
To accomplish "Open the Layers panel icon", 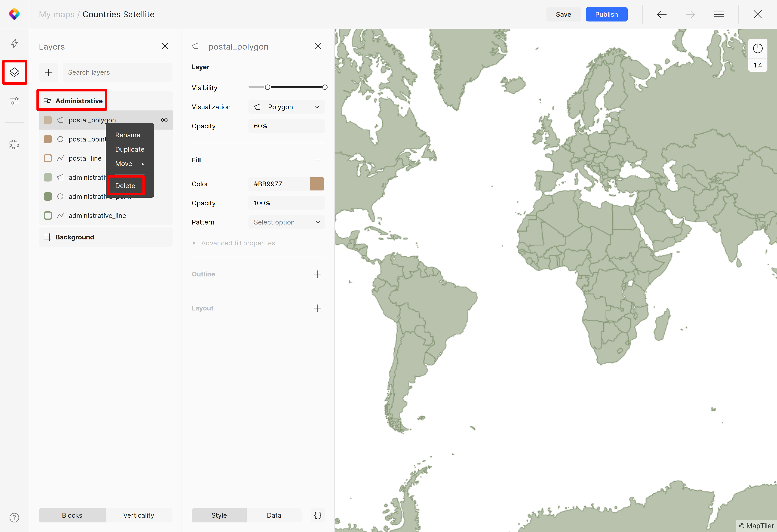I will (14, 72).
